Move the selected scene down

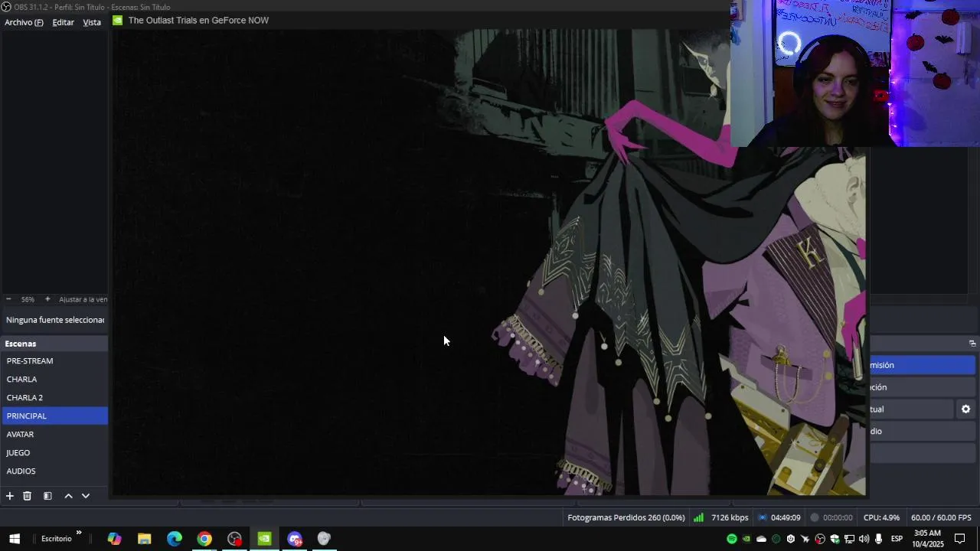(x=86, y=496)
